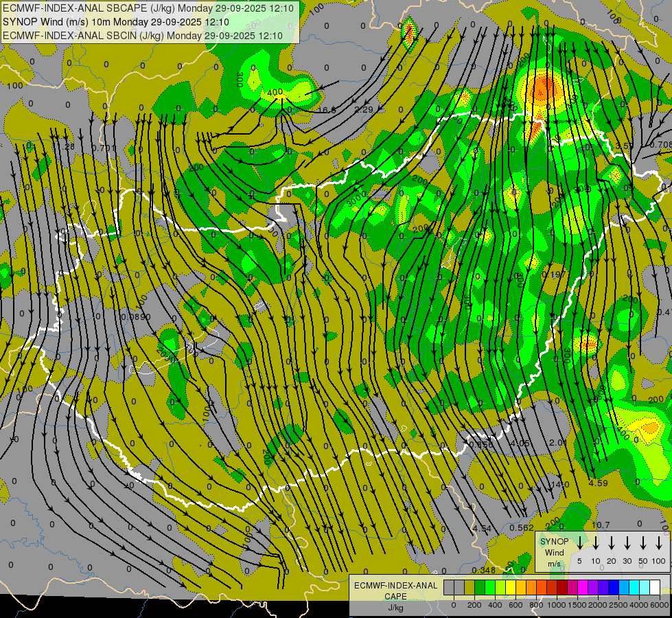Pick the olive swatch in CAPE legend
Viewport: 672px width, 618px height.
point(470,587)
